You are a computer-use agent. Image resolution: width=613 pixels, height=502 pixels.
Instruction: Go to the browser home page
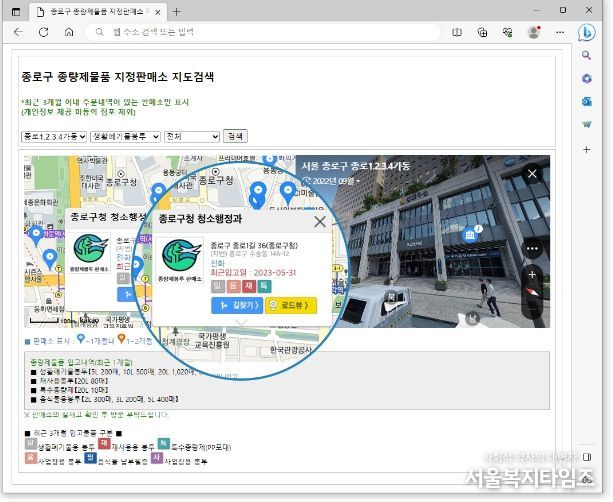click(69, 32)
